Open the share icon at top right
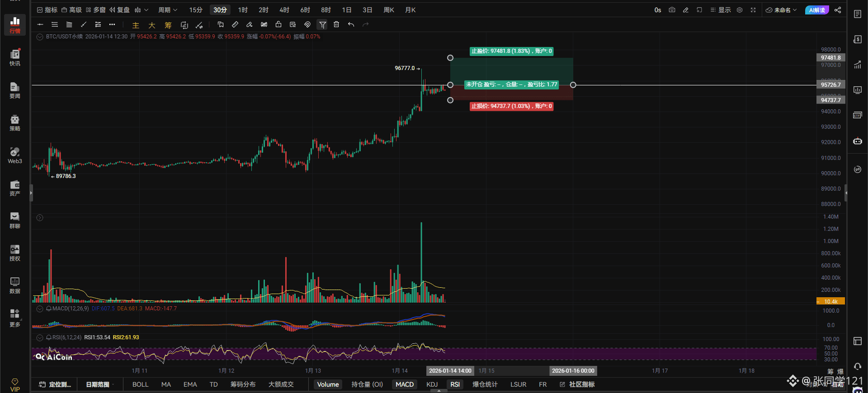868x393 pixels. click(838, 10)
